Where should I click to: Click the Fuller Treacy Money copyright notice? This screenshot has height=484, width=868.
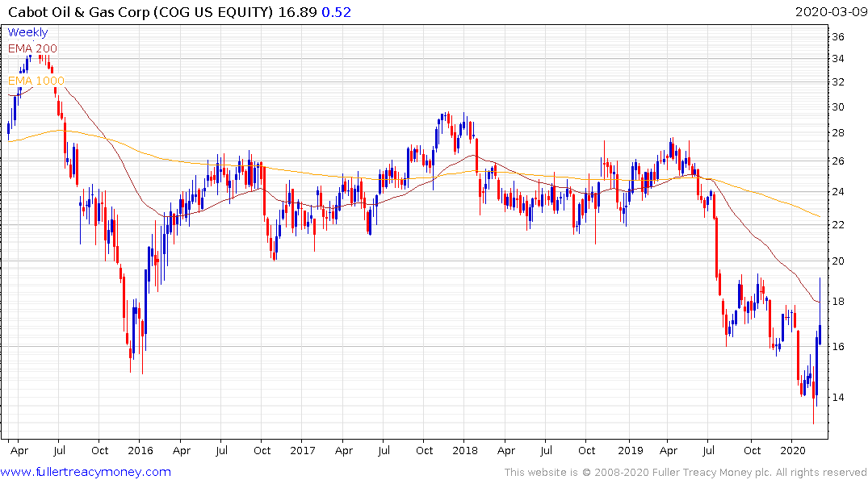(686, 473)
